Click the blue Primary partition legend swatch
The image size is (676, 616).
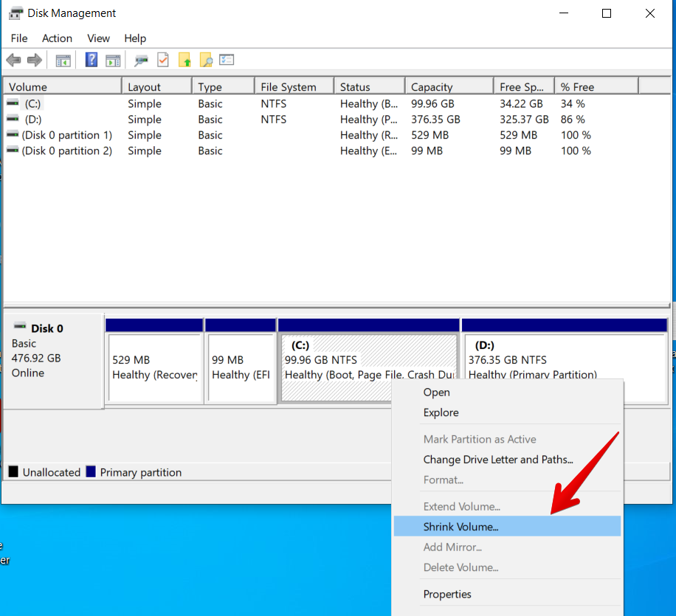click(x=91, y=472)
